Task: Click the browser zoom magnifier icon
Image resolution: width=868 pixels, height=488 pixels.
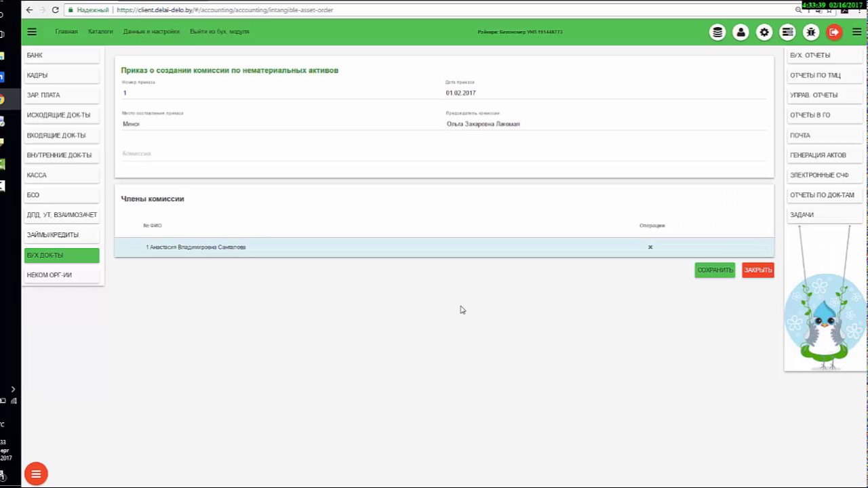Action: pyautogui.click(x=798, y=10)
